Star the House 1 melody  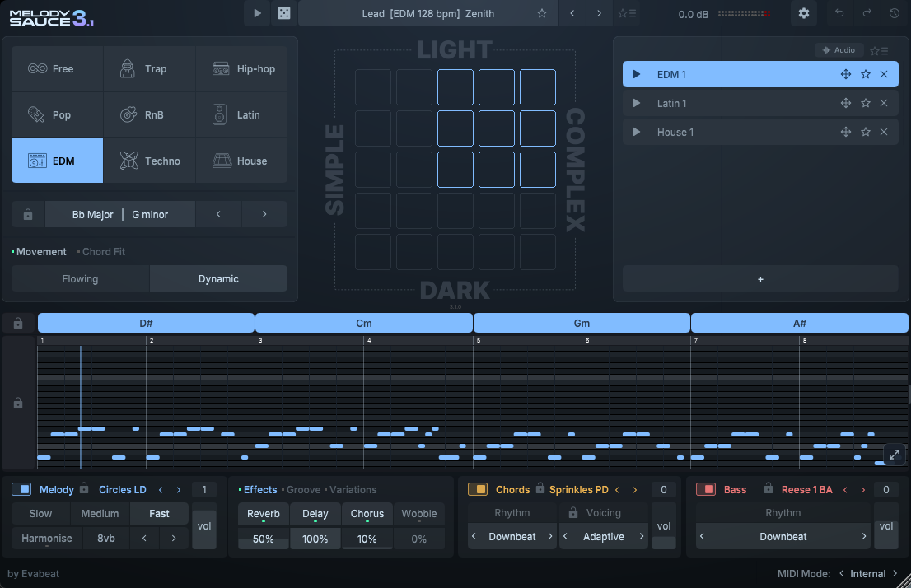click(866, 133)
